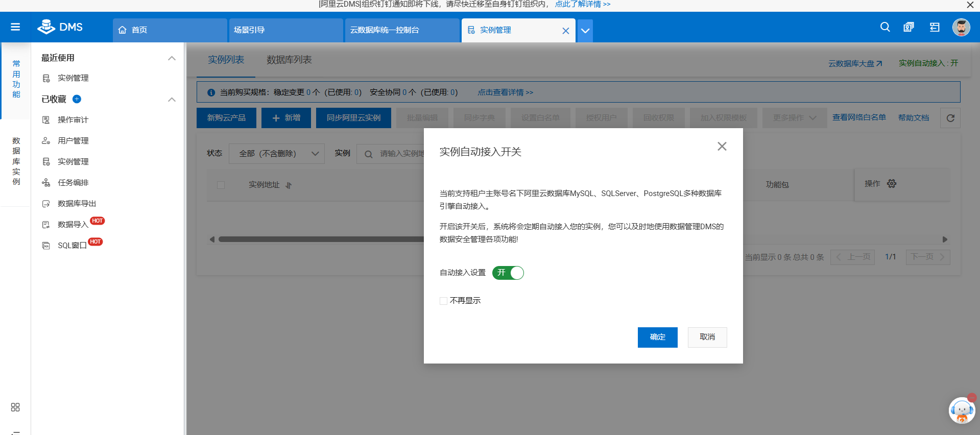
Task: Click the four-squares grid icon at sidebar bottom
Action: (x=15, y=407)
